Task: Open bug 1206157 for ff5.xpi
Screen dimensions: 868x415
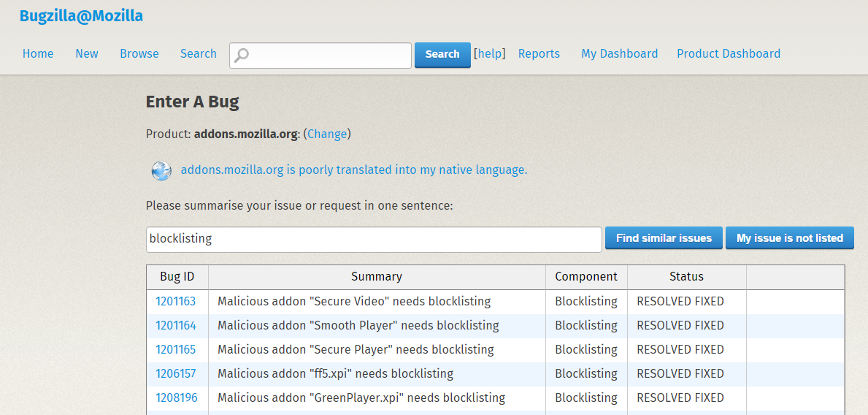Action: (176, 374)
